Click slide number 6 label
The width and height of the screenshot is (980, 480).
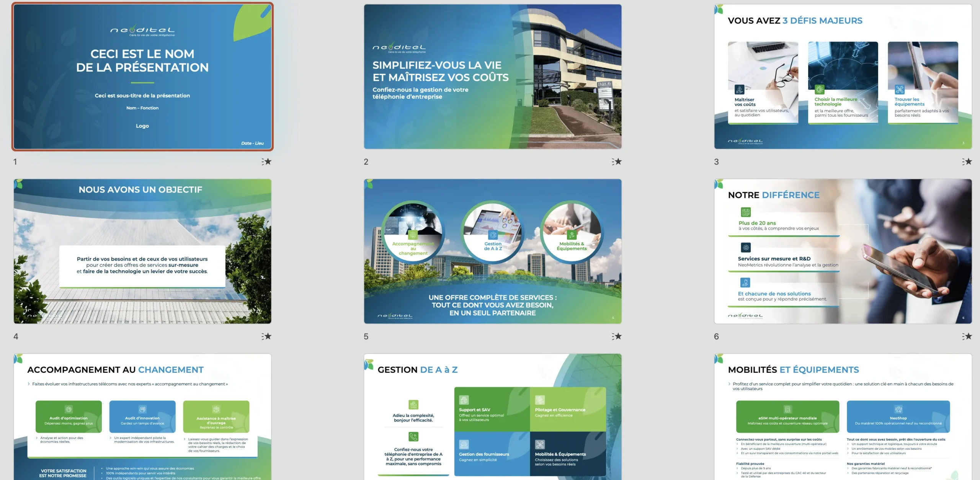[716, 336]
